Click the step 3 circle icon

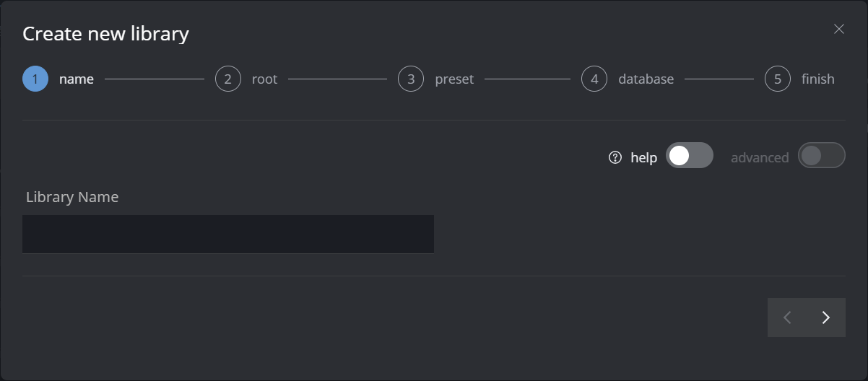[411, 79]
